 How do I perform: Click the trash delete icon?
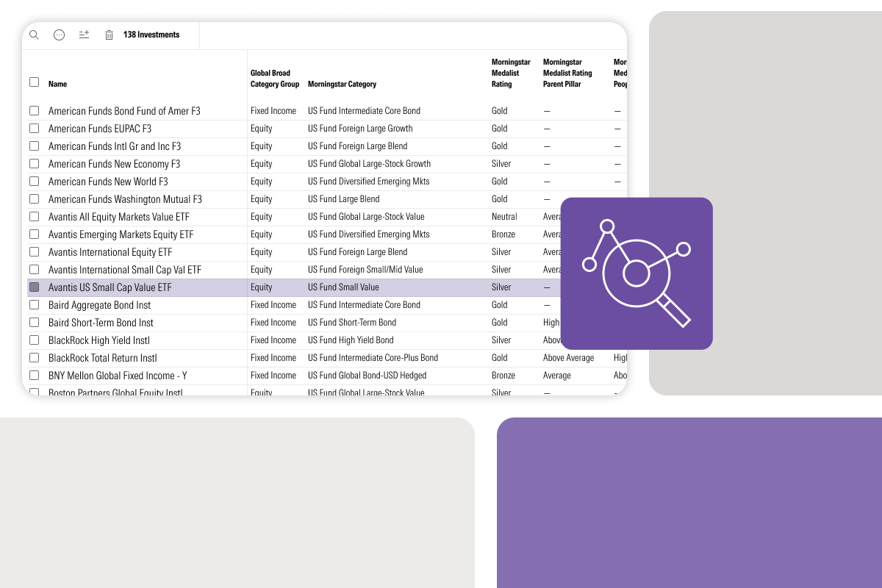(x=109, y=35)
